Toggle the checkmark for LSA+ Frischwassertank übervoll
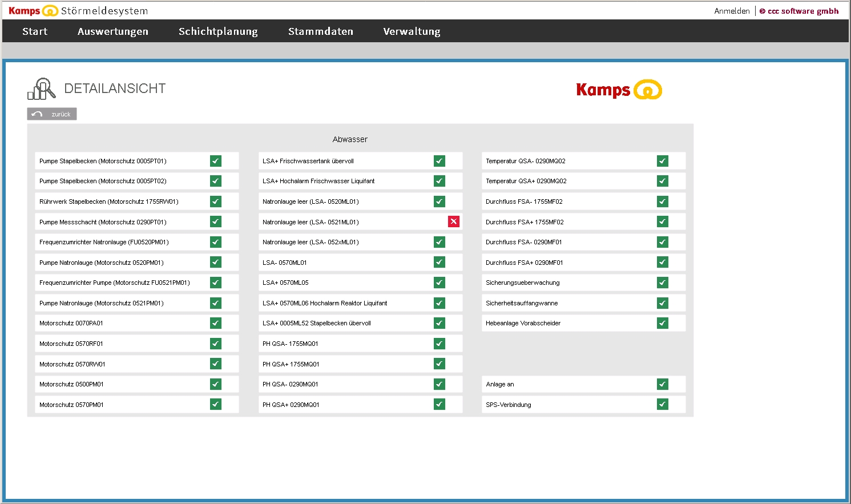The height and width of the screenshot is (504, 851). point(439,161)
